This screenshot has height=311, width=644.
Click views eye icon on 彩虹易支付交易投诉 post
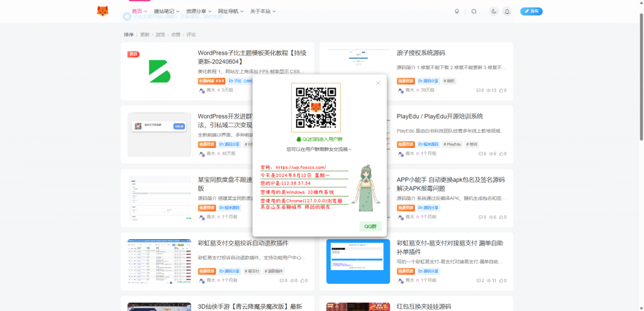[x=292, y=280]
